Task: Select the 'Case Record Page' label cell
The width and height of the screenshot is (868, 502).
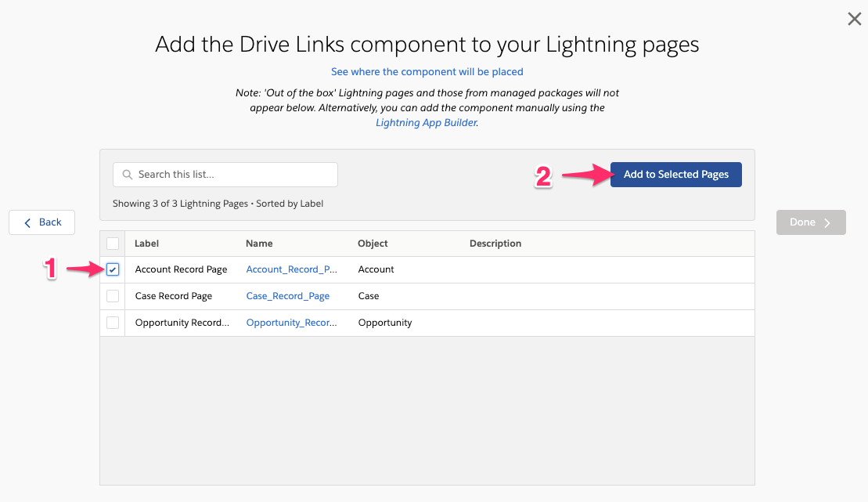Action: coord(173,296)
